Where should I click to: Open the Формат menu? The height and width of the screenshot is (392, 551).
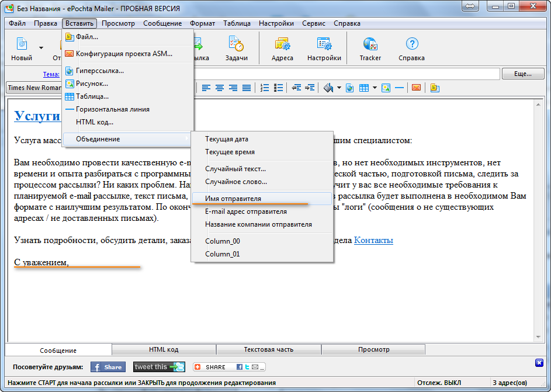(x=202, y=23)
